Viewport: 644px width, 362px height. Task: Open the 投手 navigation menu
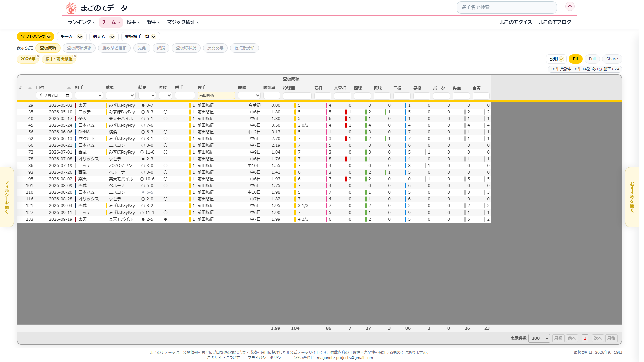pyautogui.click(x=133, y=22)
